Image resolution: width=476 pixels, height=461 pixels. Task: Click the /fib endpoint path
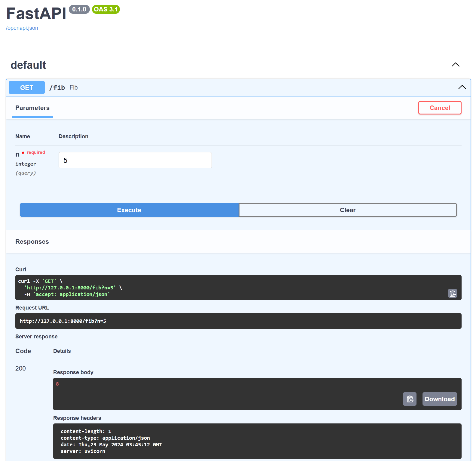point(57,87)
